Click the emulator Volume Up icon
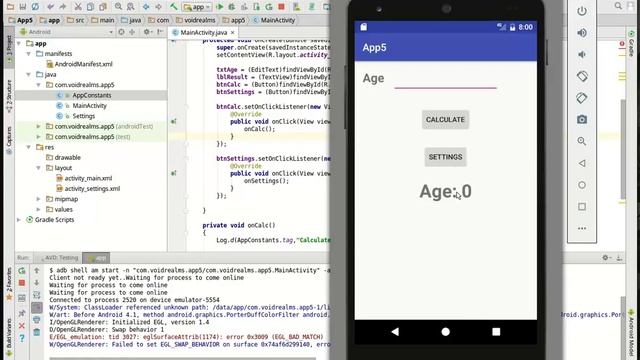The image size is (640, 360). [582, 33]
